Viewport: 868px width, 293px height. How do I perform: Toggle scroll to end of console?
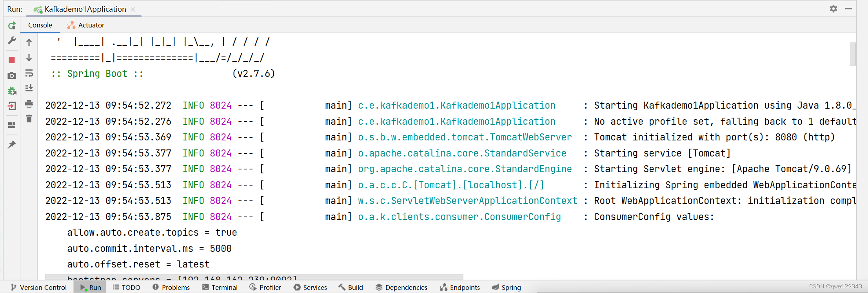pos(29,88)
